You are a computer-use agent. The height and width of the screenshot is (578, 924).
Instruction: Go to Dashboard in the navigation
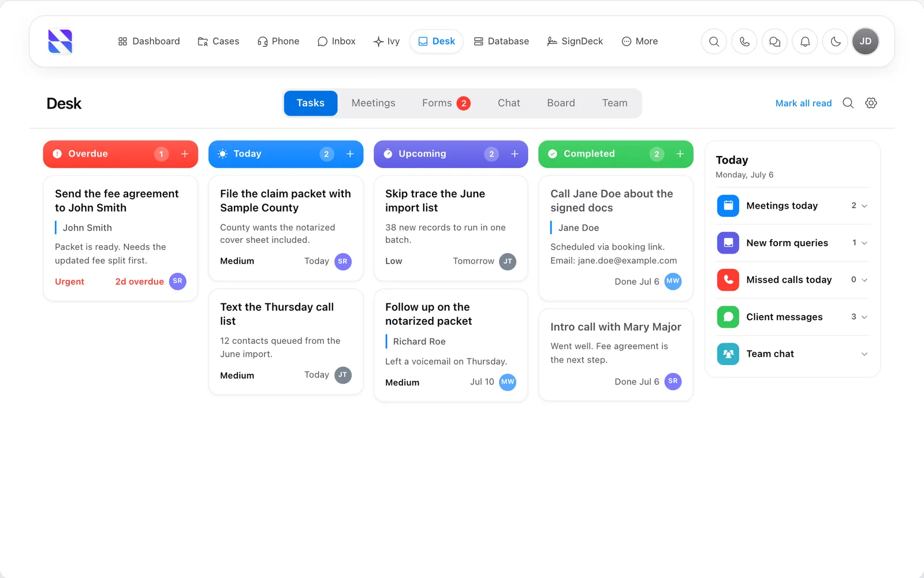click(x=149, y=42)
